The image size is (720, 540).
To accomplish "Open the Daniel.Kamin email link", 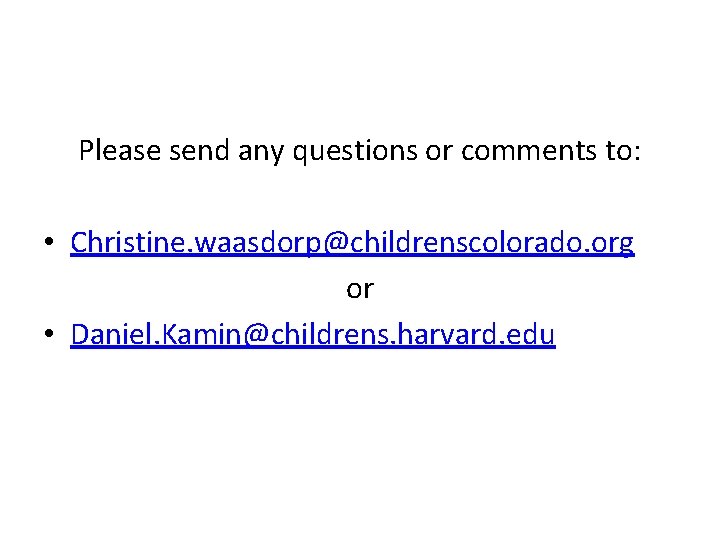I will (x=312, y=335).
